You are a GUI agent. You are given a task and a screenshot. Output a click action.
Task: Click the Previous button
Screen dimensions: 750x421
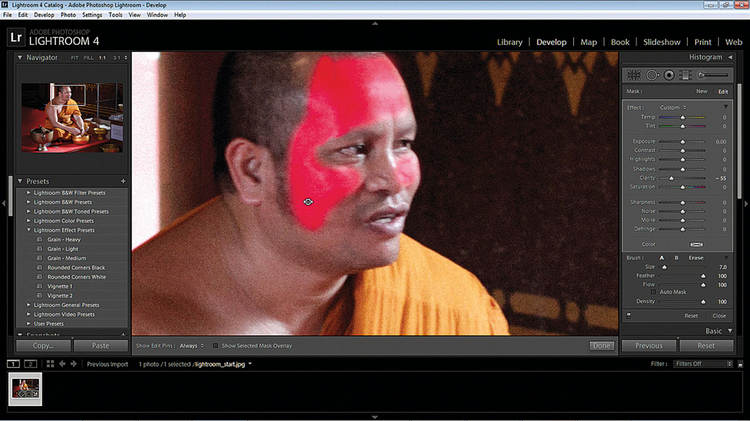click(649, 345)
